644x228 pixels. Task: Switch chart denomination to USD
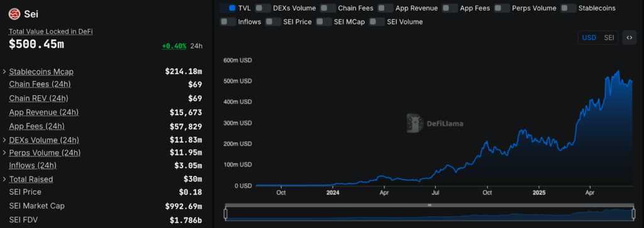pos(589,38)
